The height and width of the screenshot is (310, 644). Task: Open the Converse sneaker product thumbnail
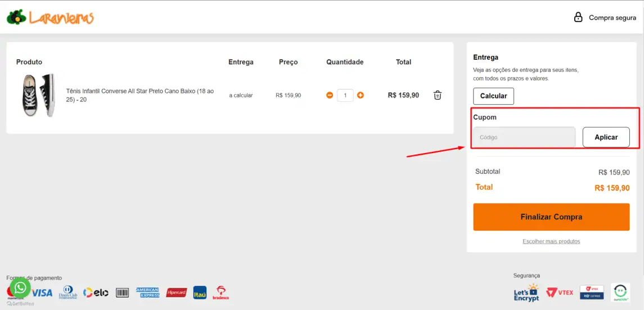click(38, 95)
